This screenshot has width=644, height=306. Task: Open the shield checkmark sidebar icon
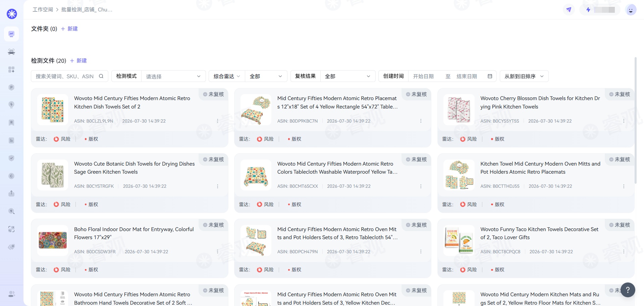[x=11, y=158]
